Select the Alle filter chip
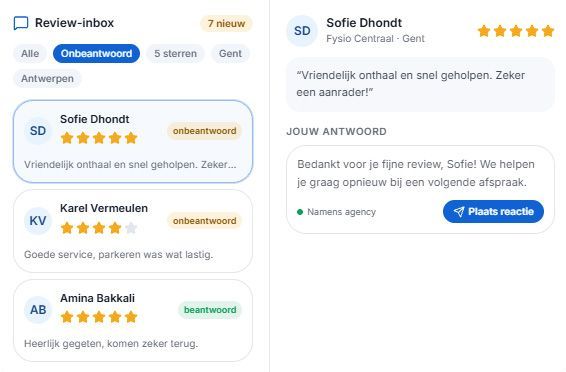566x372 pixels. pos(30,53)
